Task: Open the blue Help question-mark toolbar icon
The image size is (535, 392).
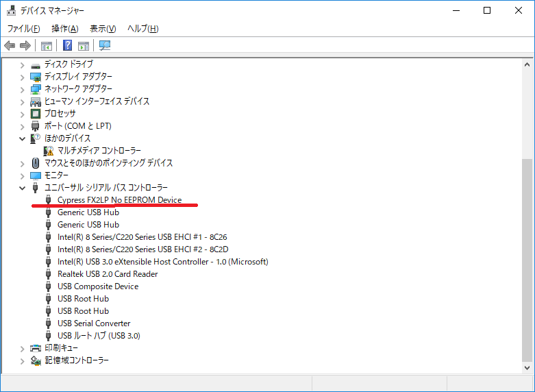Action: pyautogui.click(x=68, y=45)
